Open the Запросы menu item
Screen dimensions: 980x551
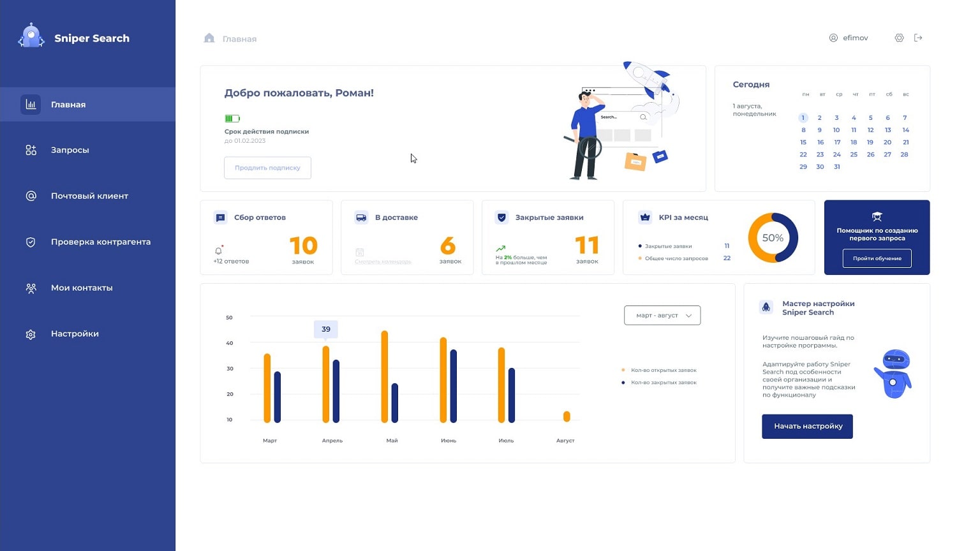87,150
